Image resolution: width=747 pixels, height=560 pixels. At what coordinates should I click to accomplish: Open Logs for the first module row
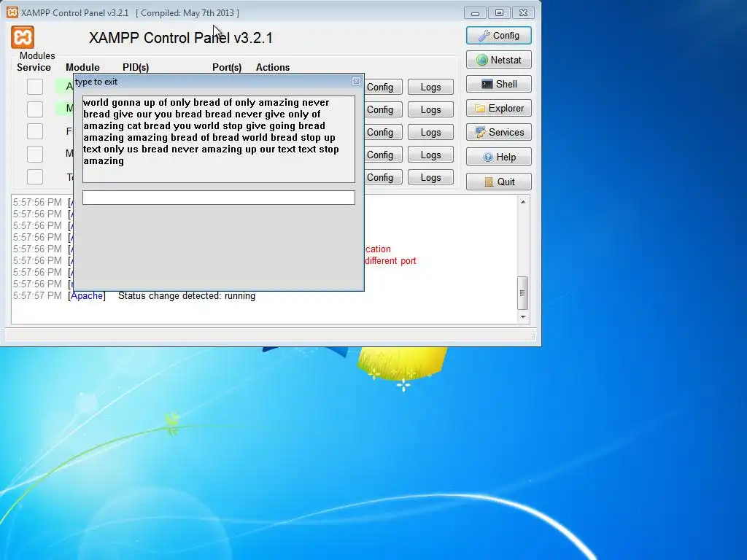430,87
